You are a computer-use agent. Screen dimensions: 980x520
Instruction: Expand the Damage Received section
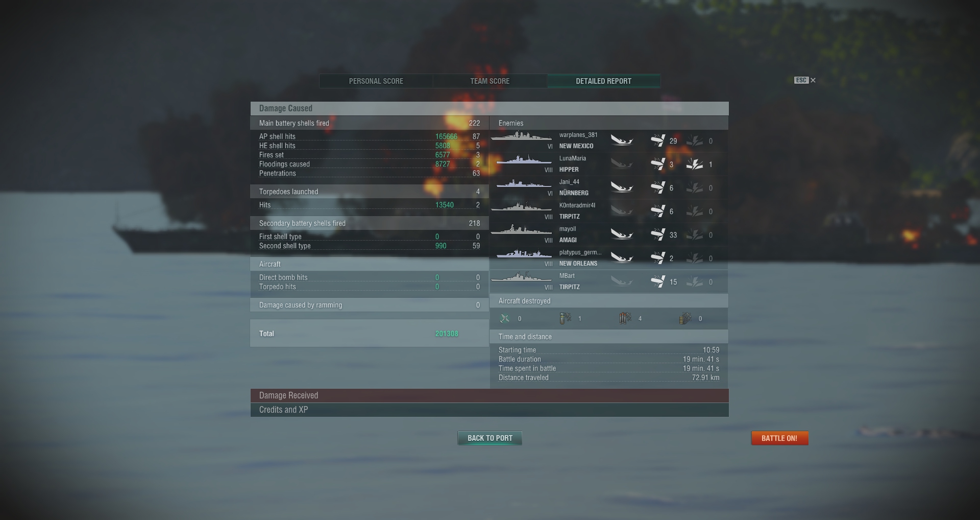tap(489, 395)
